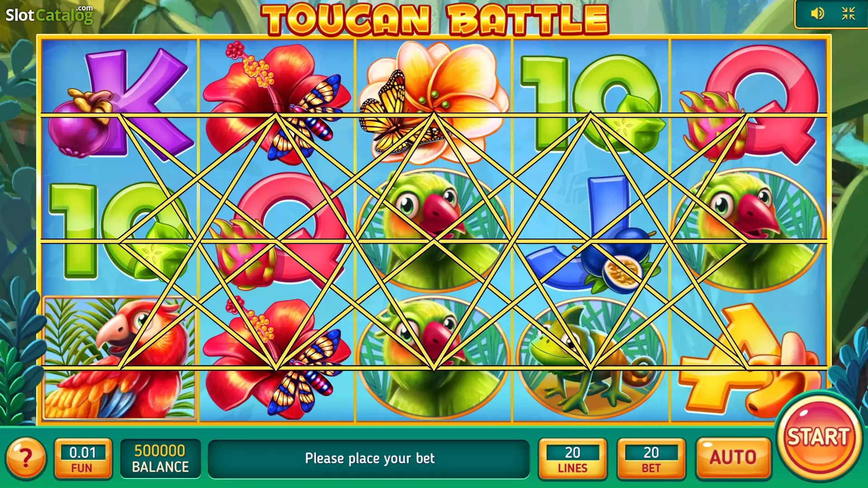The image size is (868, 488).
Task: Click the red macaw parrot symbol
Action: tap(120, 358)
